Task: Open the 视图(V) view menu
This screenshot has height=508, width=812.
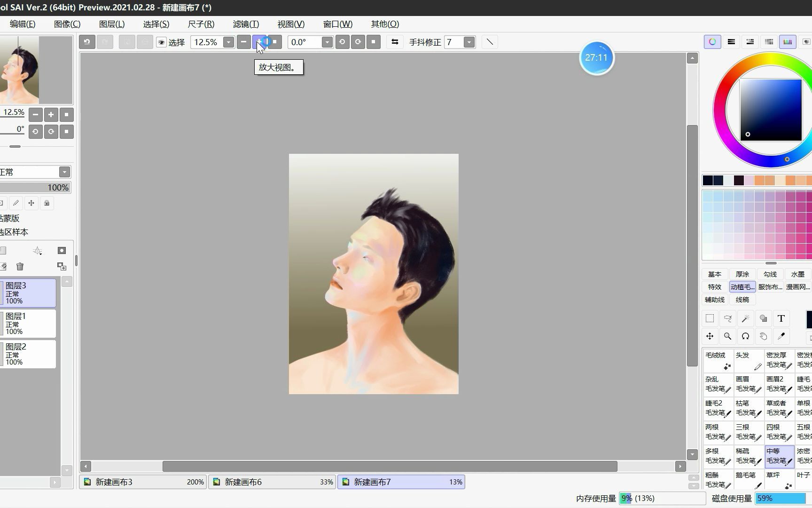Action: 291,24
